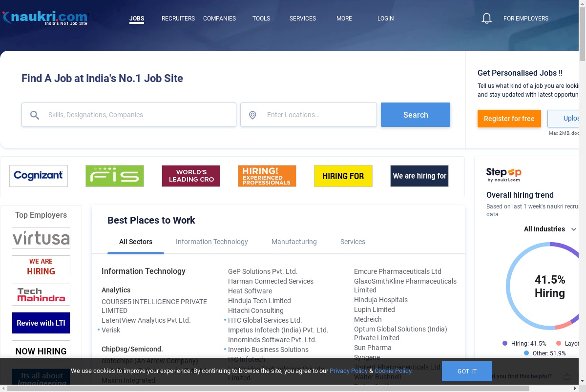
Task: Go to FOR EMPLOYERS
Action: pos(526,19)
